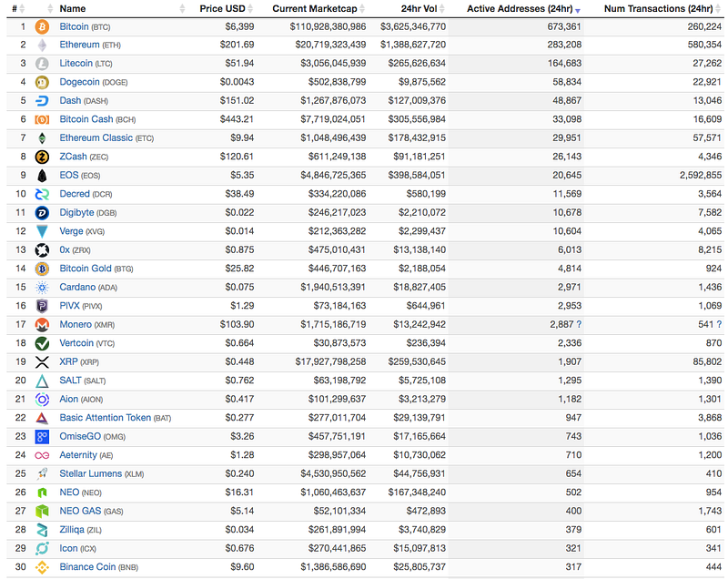The image size is (728, 579).
Task: Click the ZCash yellow coin icon
Action: (42, 157)
